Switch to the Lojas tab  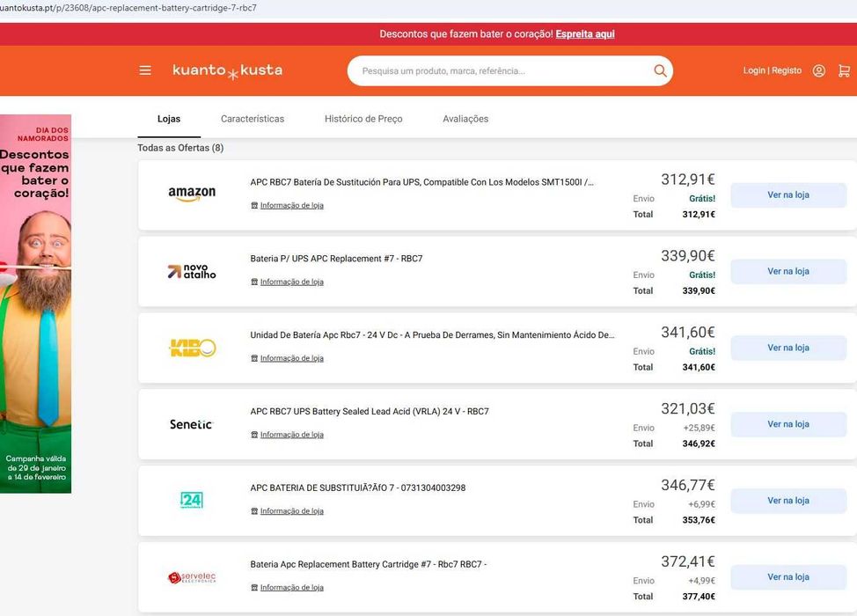[x=169, y=119]
